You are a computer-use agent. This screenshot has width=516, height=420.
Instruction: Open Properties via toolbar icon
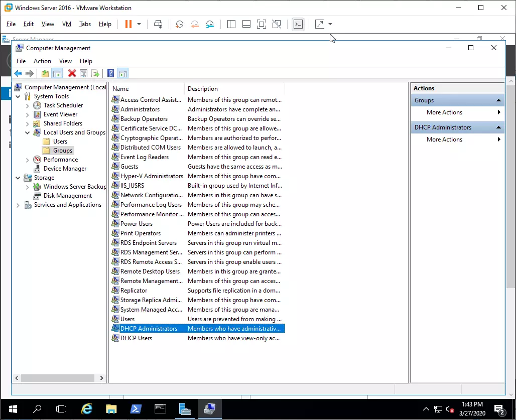(x=84, y=73)
